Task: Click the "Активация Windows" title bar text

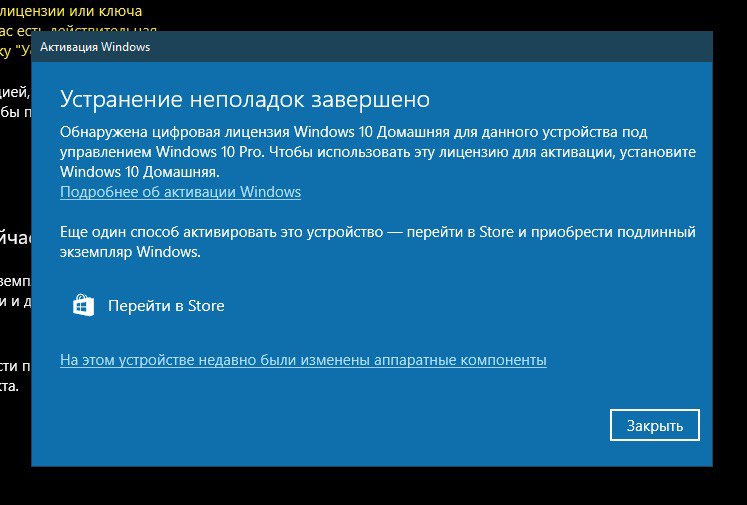Action: pos(95,47)
